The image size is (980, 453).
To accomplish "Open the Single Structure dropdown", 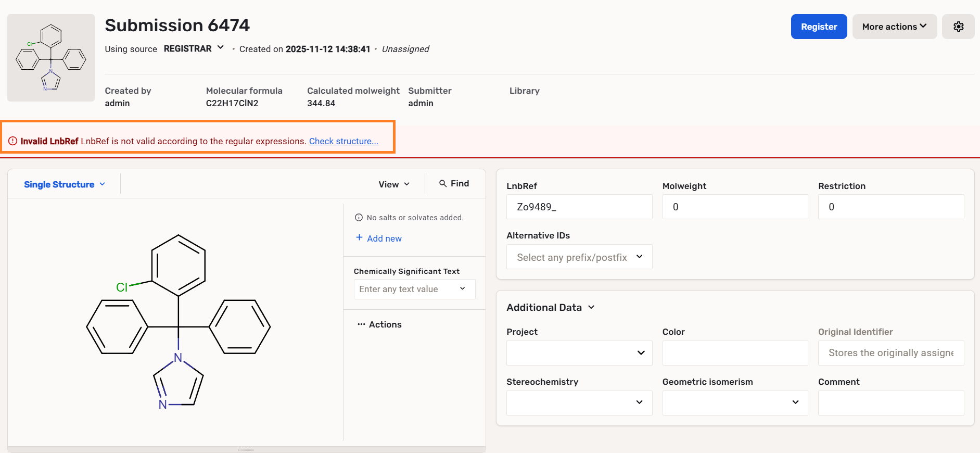I will click(65, 184).
